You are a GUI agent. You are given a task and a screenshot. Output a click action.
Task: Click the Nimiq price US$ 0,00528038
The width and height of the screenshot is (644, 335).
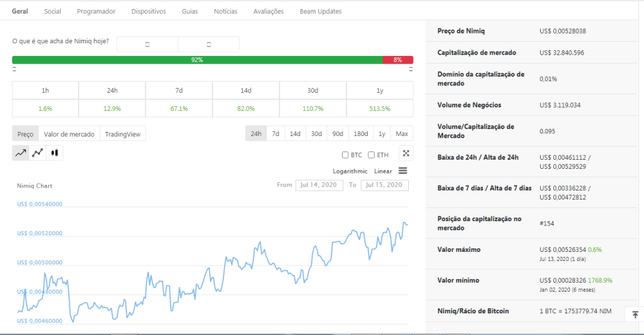562,31
